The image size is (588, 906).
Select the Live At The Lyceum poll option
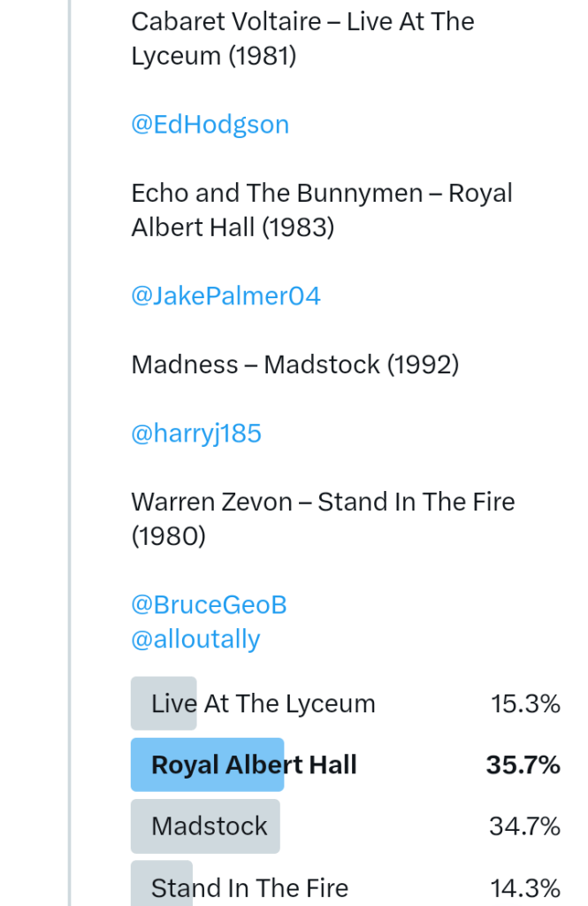pos(263,704)
